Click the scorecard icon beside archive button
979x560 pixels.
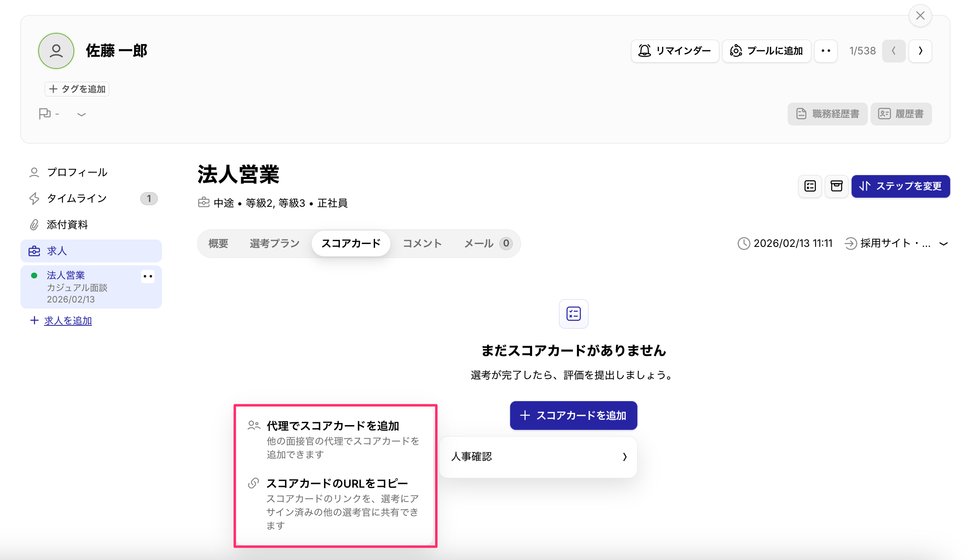click(x=810, y=186)
